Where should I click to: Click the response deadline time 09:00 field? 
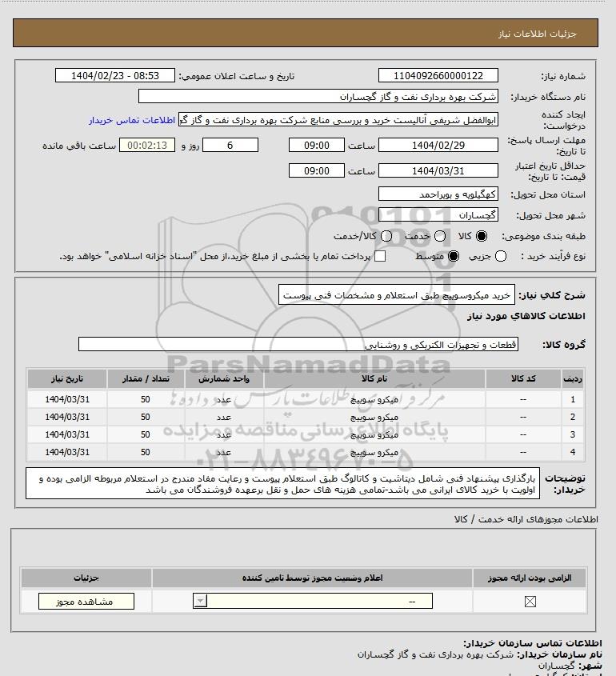point(317,146)
